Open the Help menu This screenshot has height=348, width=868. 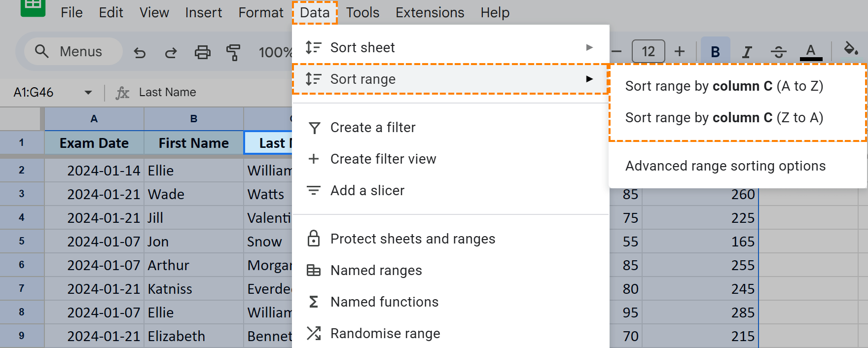click(x=495, y=12)
